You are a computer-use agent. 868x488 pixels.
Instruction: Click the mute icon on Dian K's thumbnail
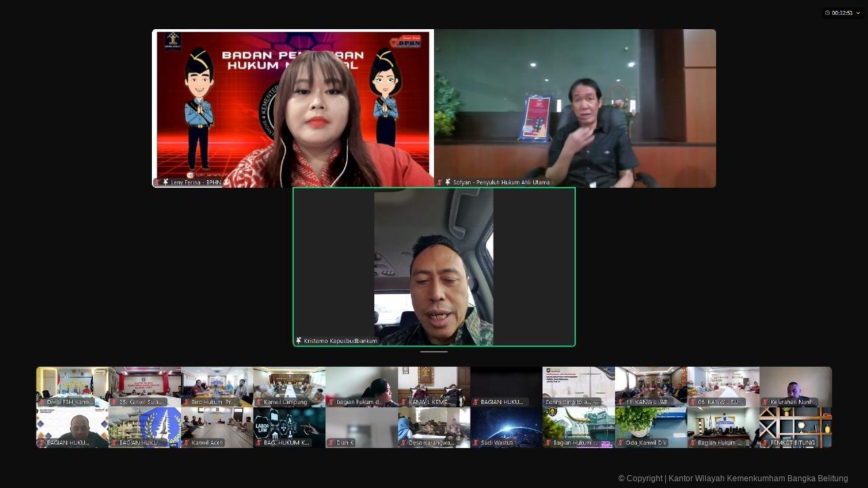(330, 442)
